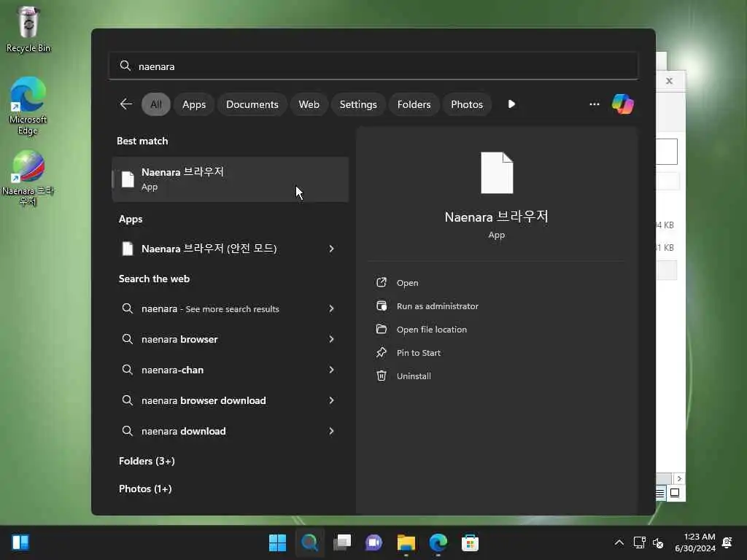Image resolution: width=747 pixels, height=560 pixels.
Task: Open best match Naenara 브라우저 App
Action: point(231,179)
